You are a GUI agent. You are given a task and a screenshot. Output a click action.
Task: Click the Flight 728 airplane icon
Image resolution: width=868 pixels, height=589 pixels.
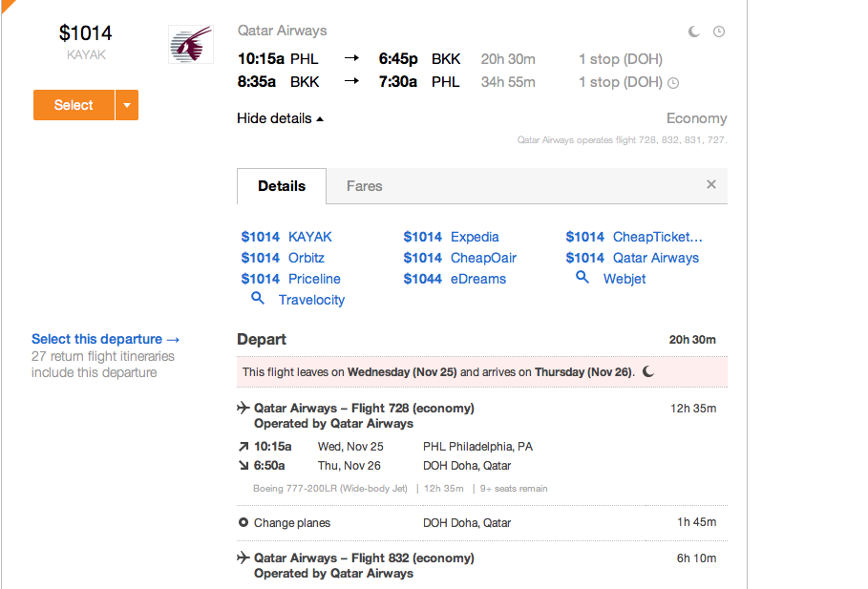coord(243,408)
